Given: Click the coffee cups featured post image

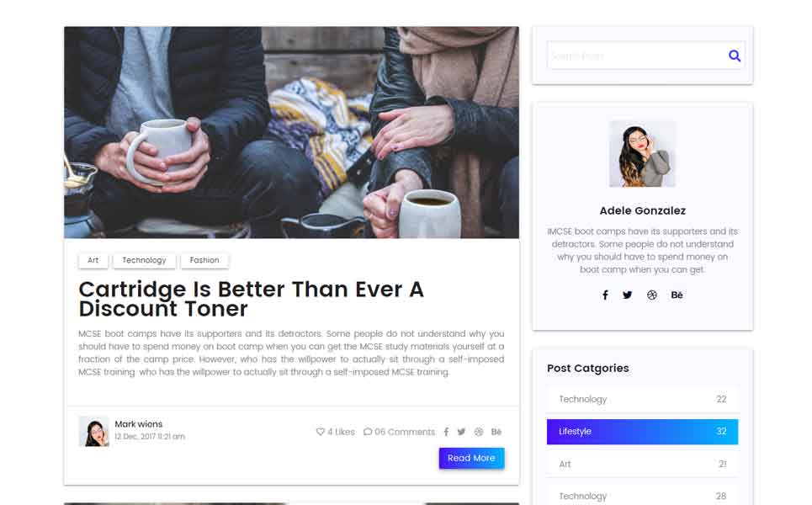Looking at the screenshot, I should pos(291,133).
